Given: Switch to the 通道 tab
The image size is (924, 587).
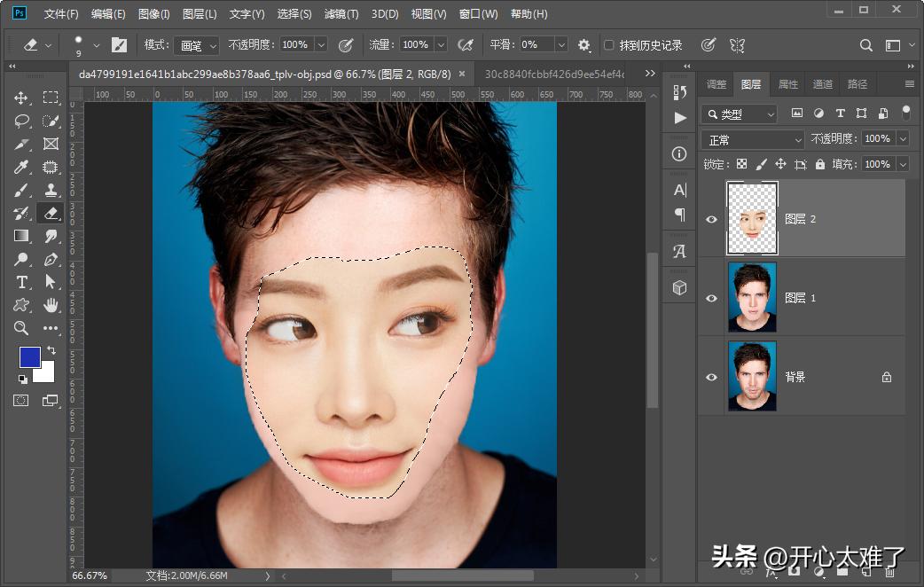Looking at the screenshot, I should (823, 84).
